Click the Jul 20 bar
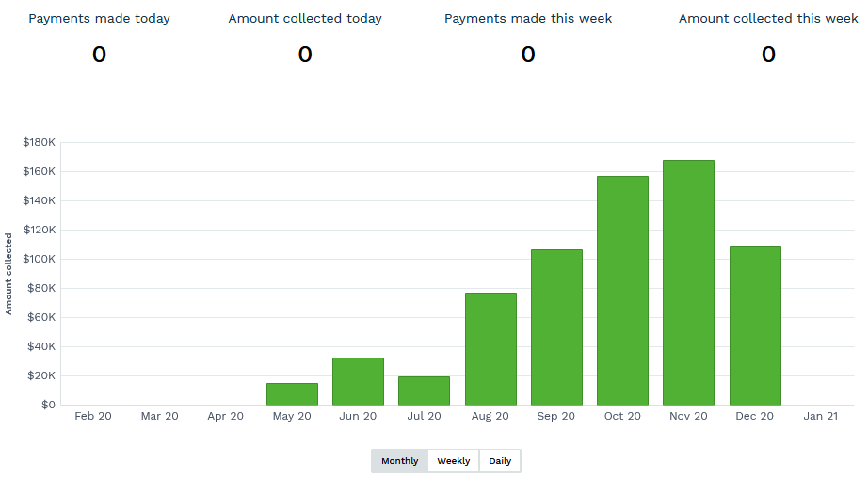 (424, 390)
